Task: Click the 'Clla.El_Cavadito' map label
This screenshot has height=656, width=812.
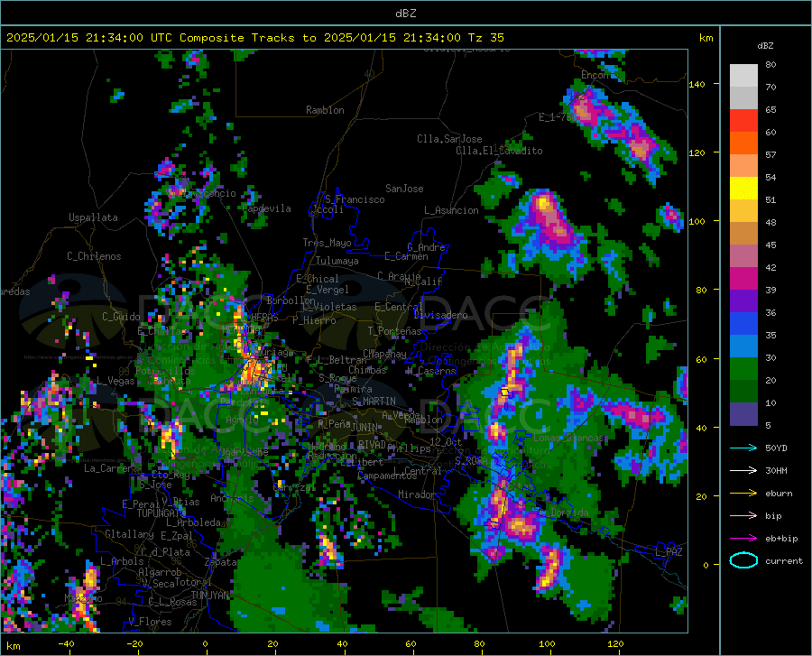Action: 499,151
